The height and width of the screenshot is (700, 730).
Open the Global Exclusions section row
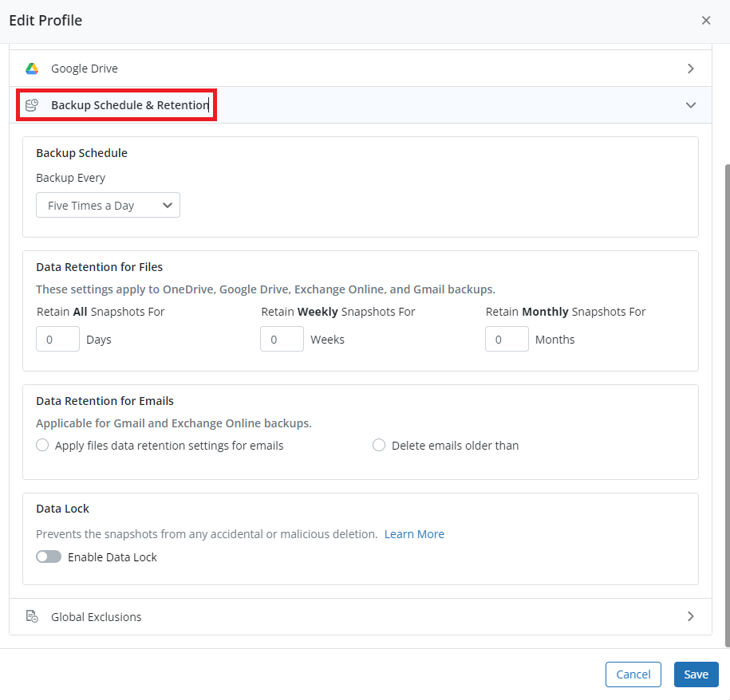361,617
